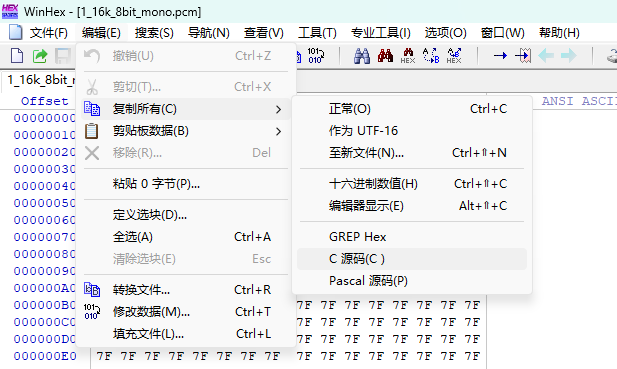Open the 搜索(S) menu

click(x=154, y=33)
